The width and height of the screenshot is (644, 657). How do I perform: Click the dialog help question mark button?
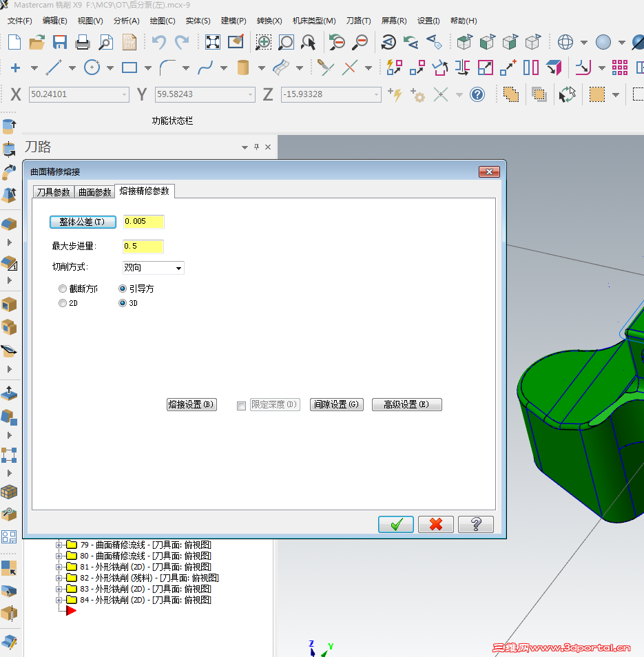click(x=475, y=524)
